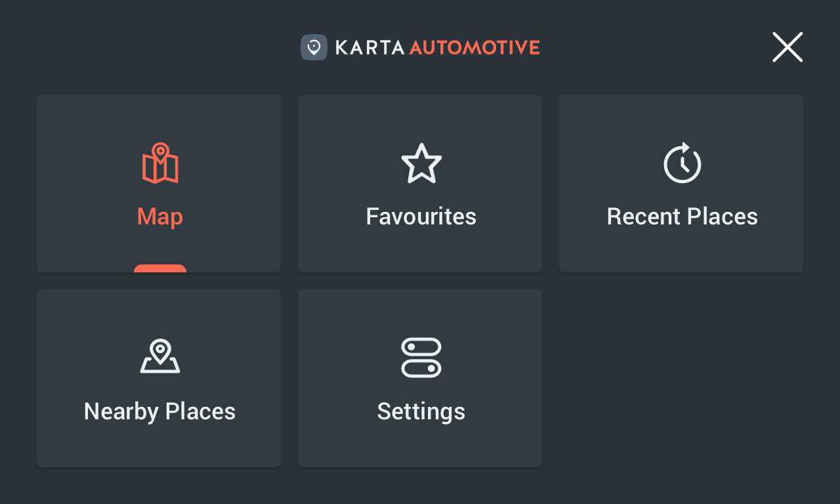Tap the folded map icon on the Map tile
The image size is (840, 504).
click(x=159, y=163)
